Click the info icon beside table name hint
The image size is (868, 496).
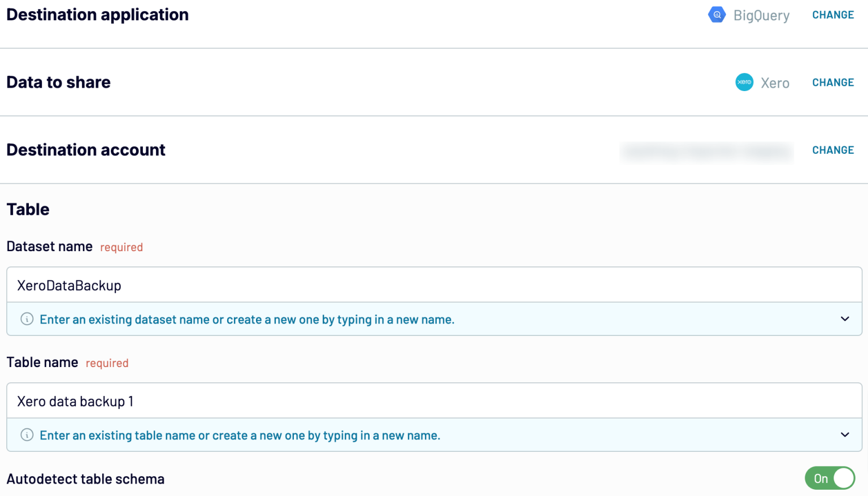point(27,435)
